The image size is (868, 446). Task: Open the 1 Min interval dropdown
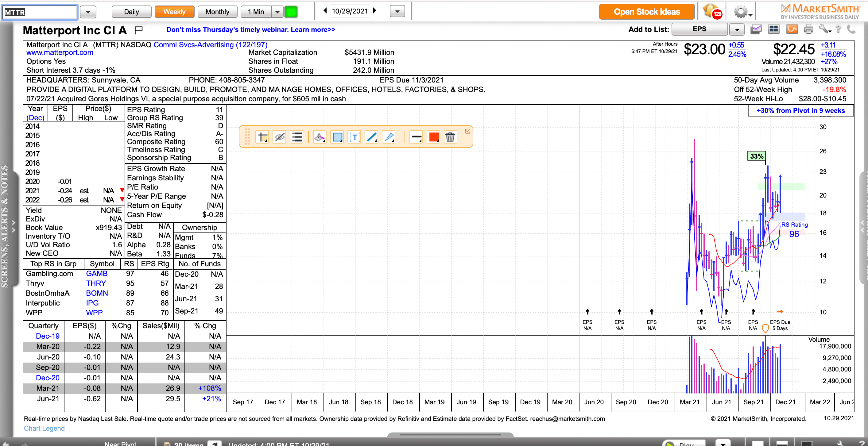277,12
